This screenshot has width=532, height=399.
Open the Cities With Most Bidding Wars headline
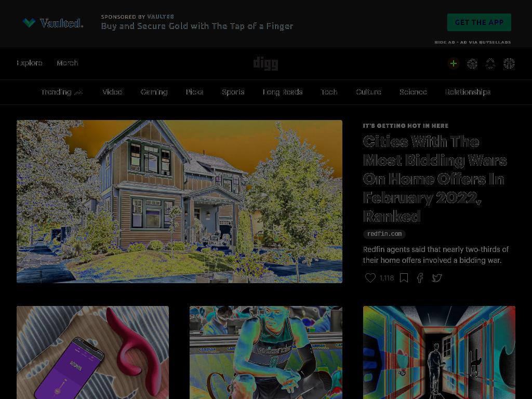(x=435, y=179)
